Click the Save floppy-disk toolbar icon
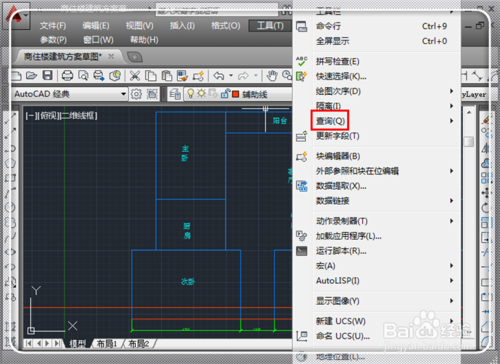 pos(48,75)
